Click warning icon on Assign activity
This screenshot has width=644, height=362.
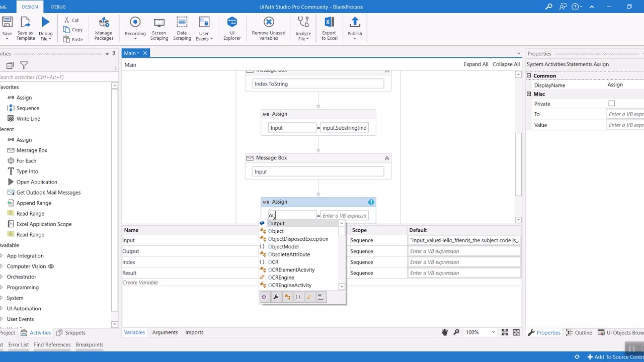pyautogui.click(x=371, y=202)
